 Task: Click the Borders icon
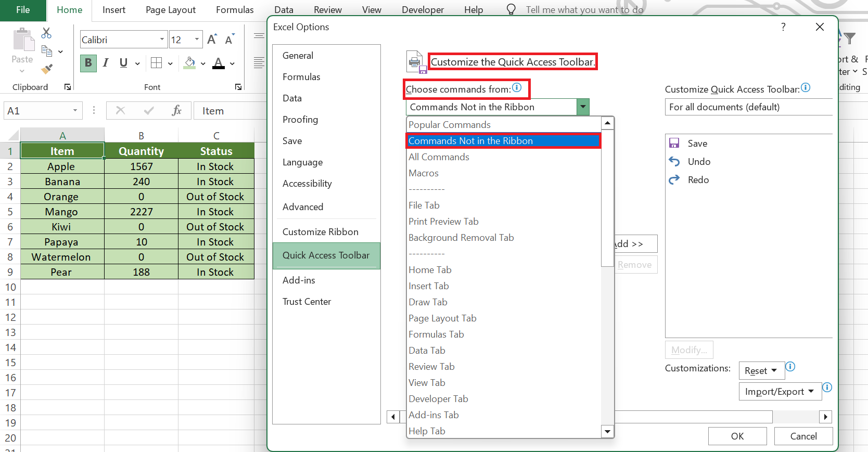pyautogui.click(x=156, y=63)
